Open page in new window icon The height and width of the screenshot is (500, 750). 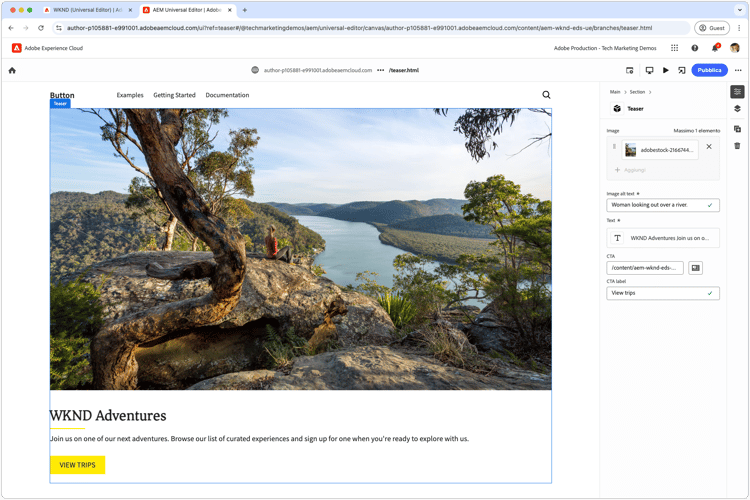[x=682, y=70]
